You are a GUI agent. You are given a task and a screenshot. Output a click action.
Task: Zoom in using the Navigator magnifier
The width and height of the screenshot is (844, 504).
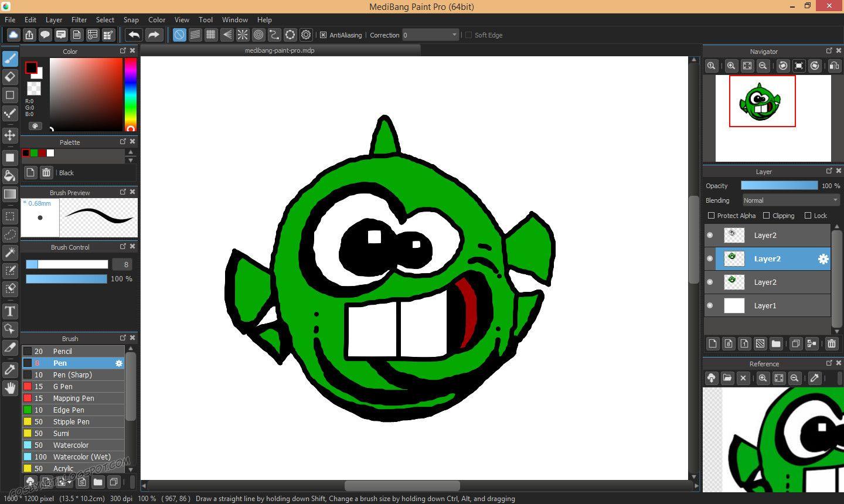(731, 66)
